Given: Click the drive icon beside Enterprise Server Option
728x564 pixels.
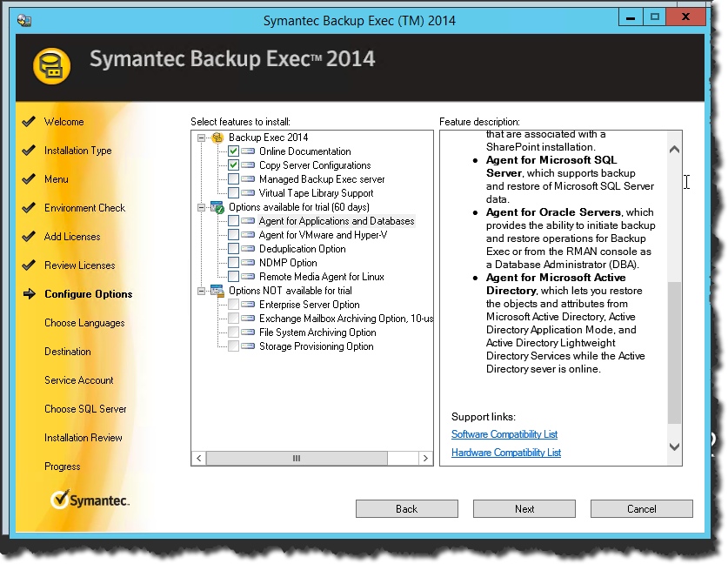Looking at the screenshot, I should coord(248,305).
